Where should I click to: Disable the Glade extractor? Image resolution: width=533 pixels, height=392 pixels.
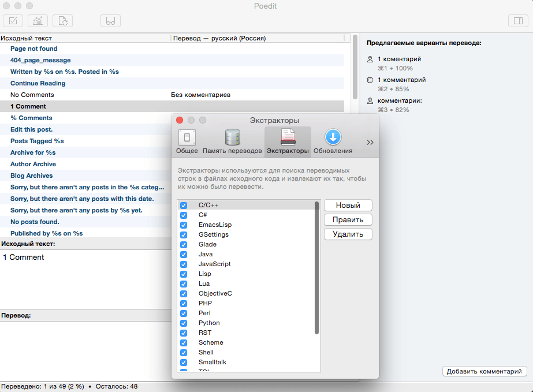[x=184, y=245]
